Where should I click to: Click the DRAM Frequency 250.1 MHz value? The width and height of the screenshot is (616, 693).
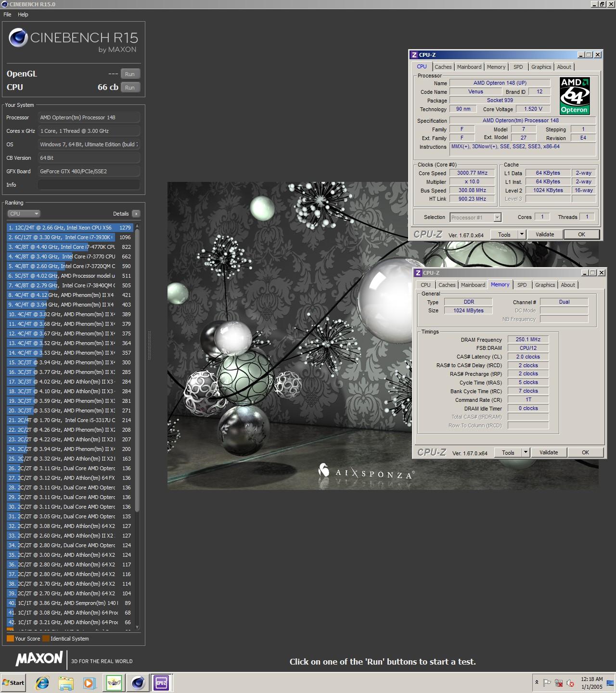point(528,339)
